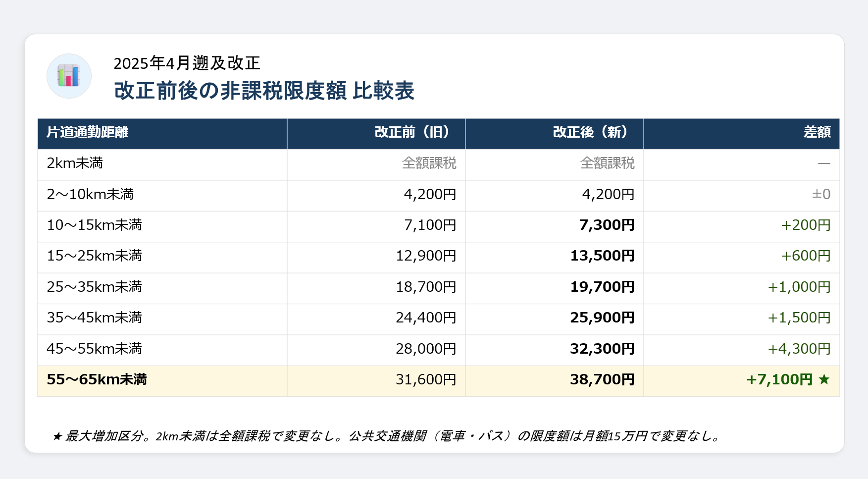868x479 pixels.
Task: Click the 38,700円 cell in highlighted row
Action: click(602, 380)
